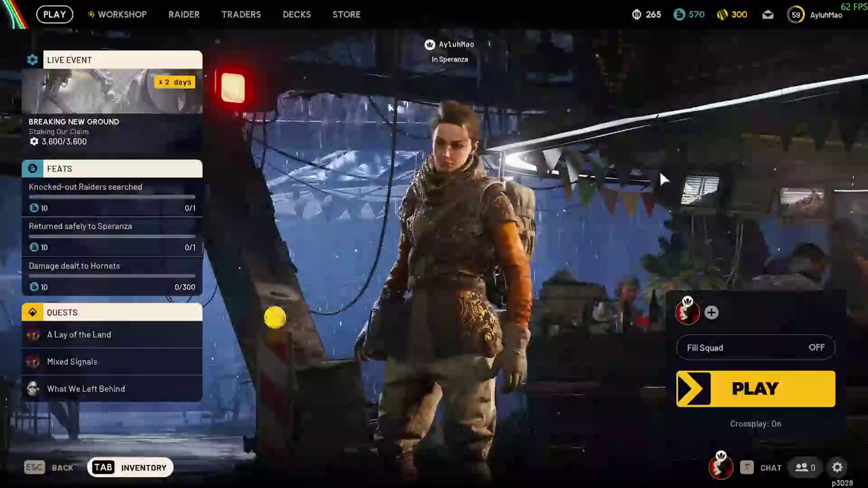Click the 3,600/3,600 event progress value
This screenshot has width=868, height=488.
point(64,142)
